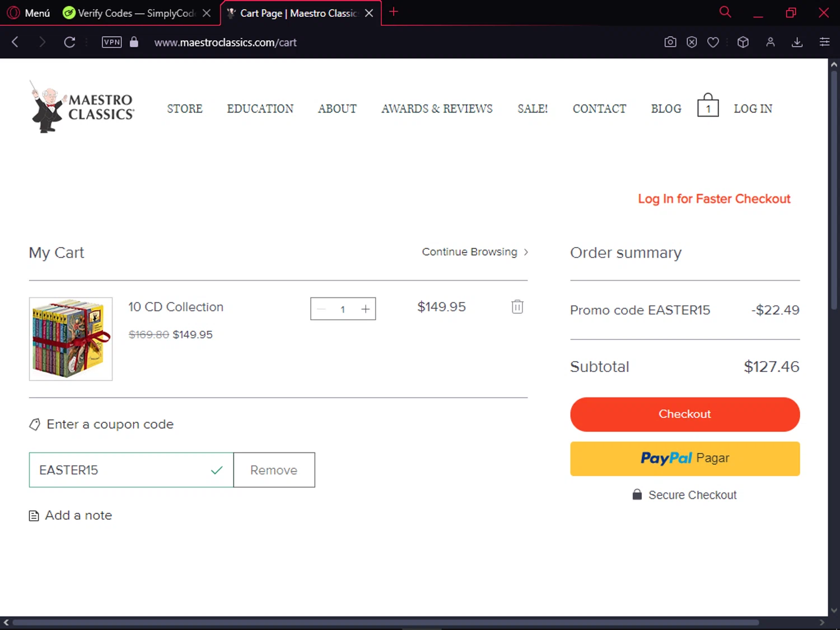Open the CONTACT page
Screen dimensions: 840x630
(x=599, y=109)
